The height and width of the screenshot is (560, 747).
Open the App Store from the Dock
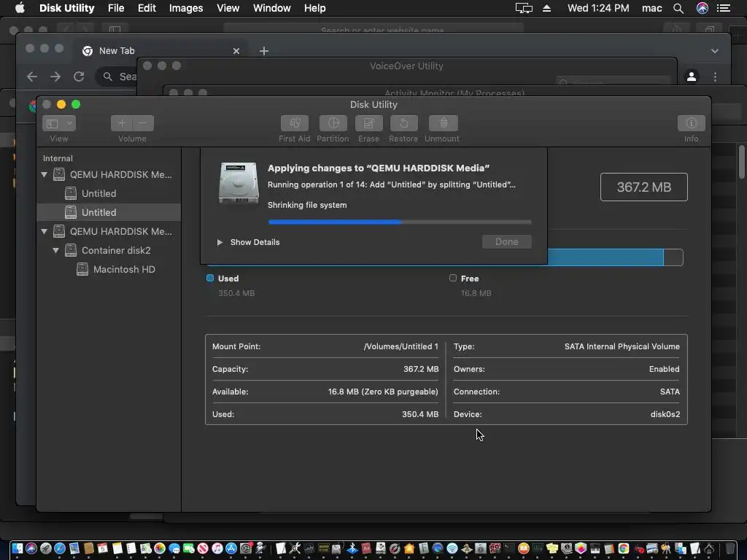[231, 548]
